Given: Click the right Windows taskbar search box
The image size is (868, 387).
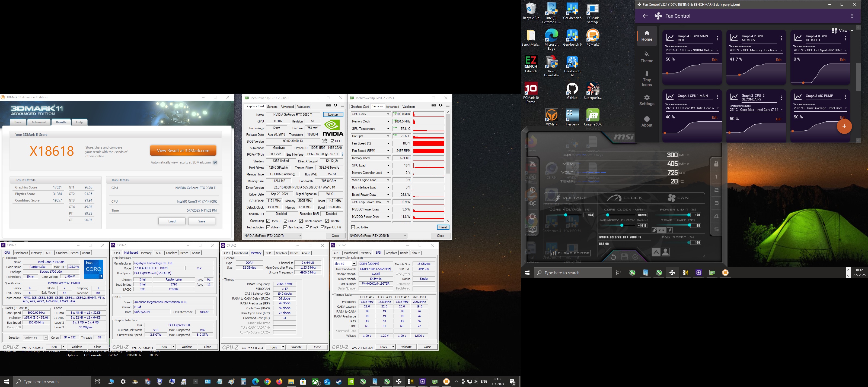Looking at the screenshot, I should pyautogui.click(x=573, y=273).
